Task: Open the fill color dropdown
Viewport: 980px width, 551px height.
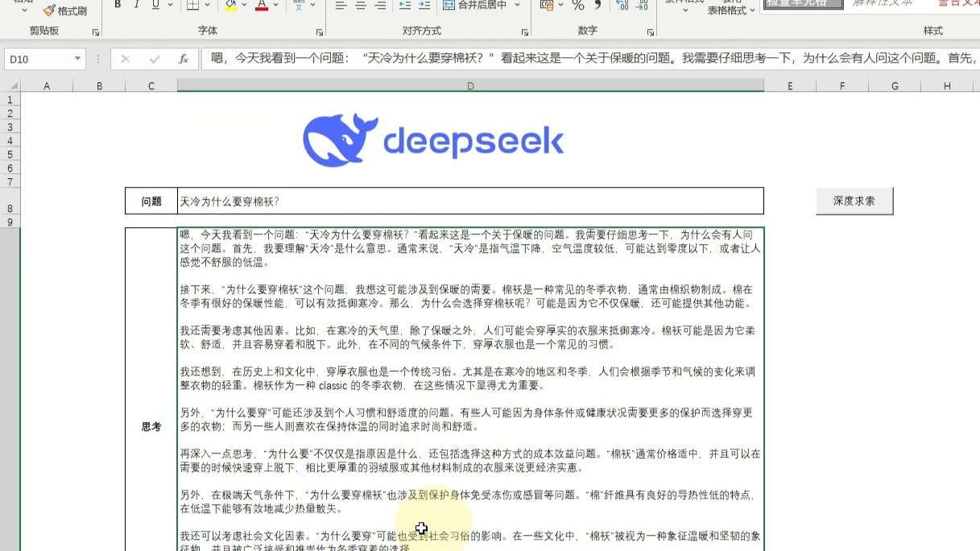Action: point(244,6)
